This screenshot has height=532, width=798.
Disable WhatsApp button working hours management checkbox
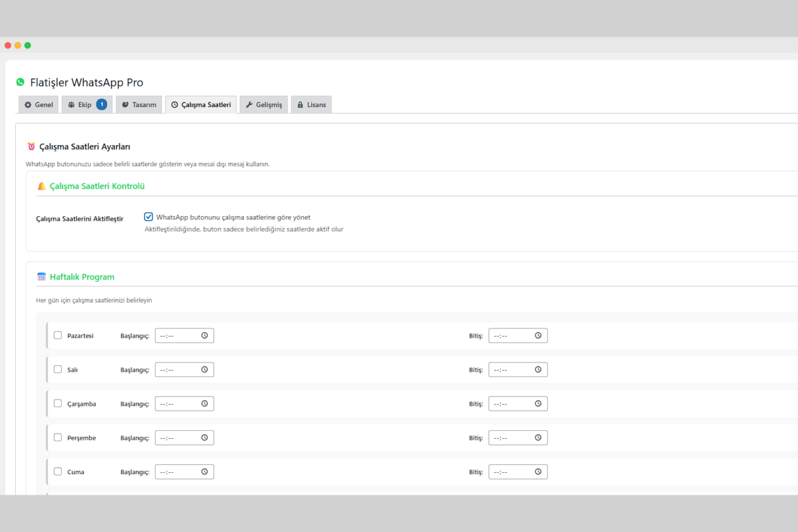pyautogui.click(x=148, y=217)
